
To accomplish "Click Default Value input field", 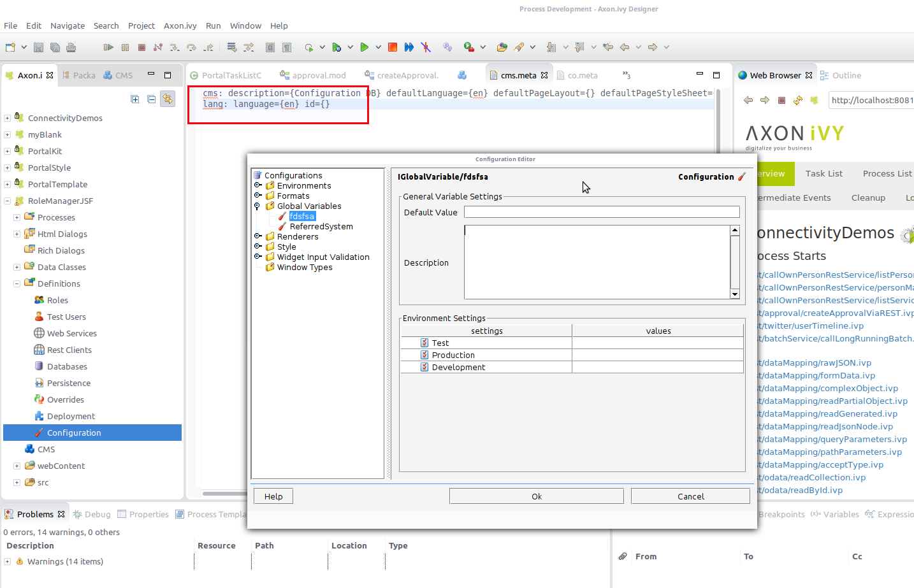I will click(x=602, y=212).
